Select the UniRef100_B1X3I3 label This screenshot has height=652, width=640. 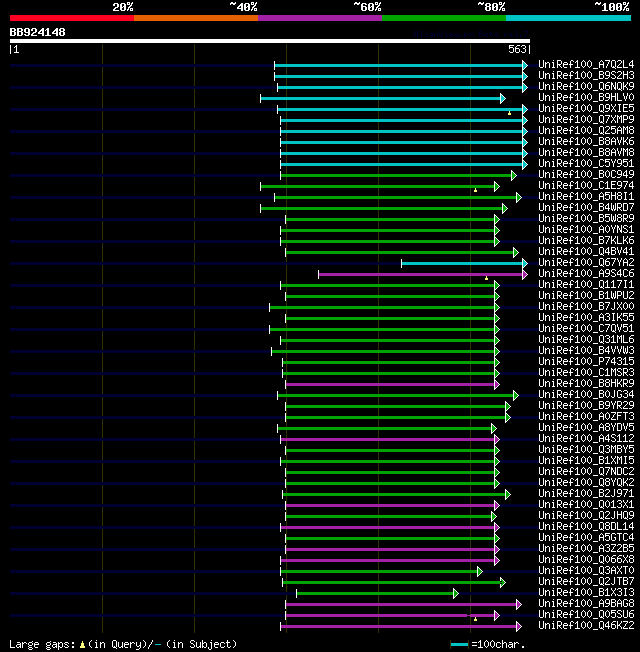[586, 593]
